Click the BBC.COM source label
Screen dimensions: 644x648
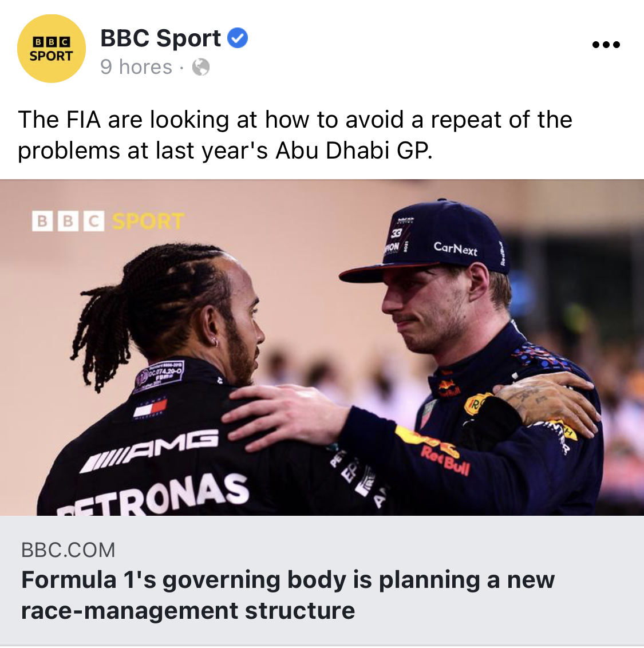68,550
